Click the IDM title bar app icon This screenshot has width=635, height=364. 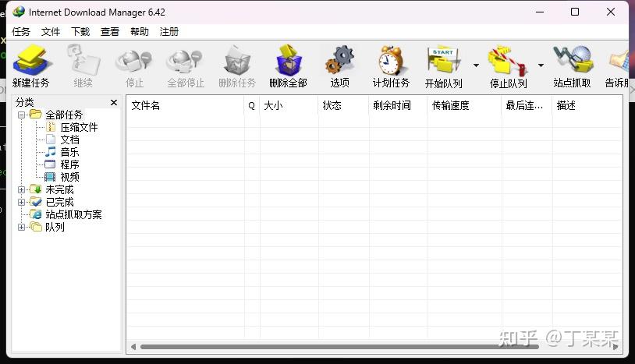[18, 12]
